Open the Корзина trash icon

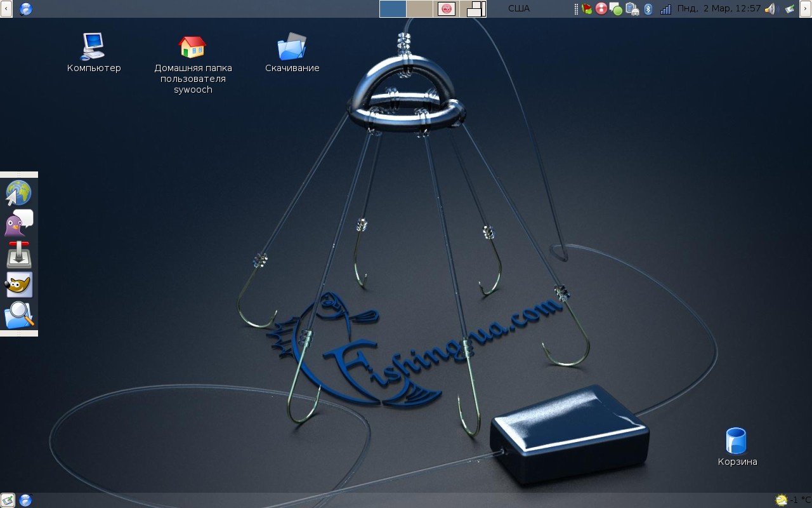(737, 441)
